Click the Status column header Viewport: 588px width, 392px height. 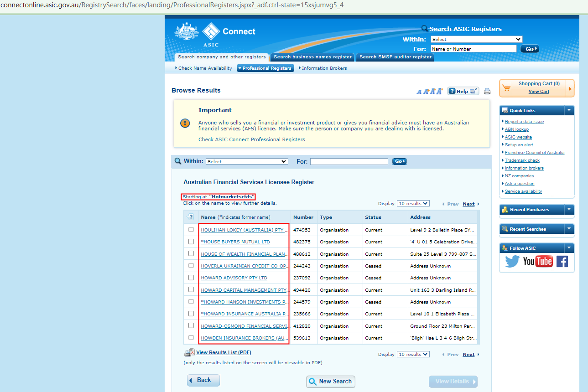373,217
